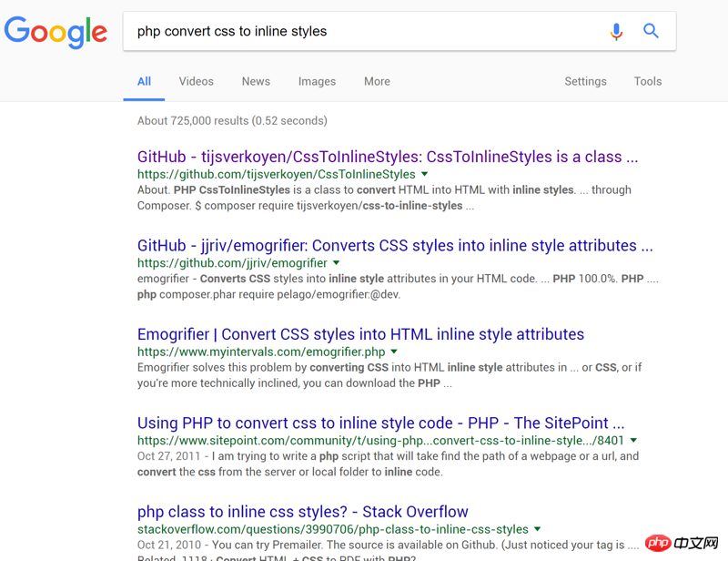The image size is (728, 561).
Task: Open the SitePoint 'Using PHP to convert css' result
Action: pos(380,423)
